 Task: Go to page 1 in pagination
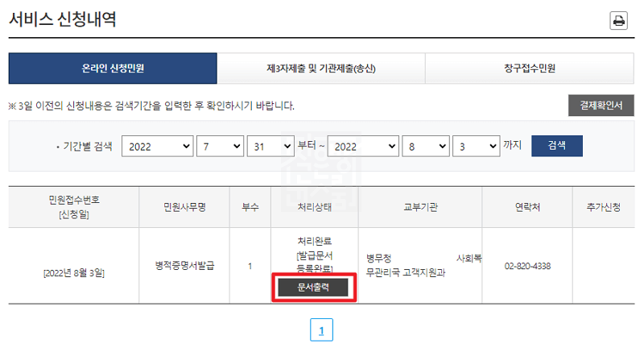pos(321,330)
